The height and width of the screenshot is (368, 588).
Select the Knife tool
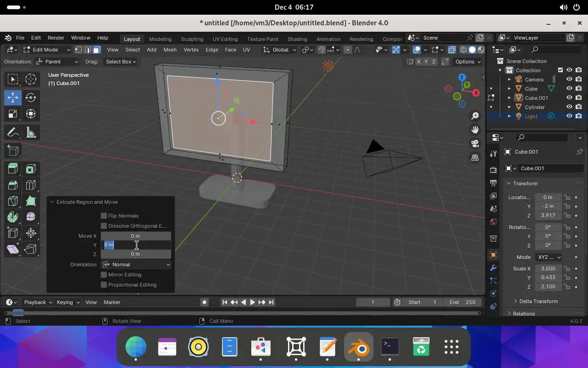click(x=13, y=201)
